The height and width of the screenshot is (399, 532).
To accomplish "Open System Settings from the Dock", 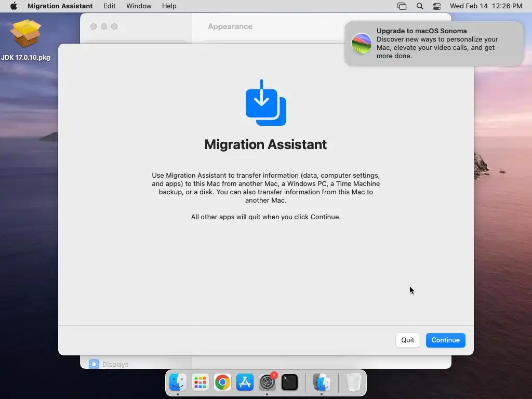I will click(x=268, y=382).
